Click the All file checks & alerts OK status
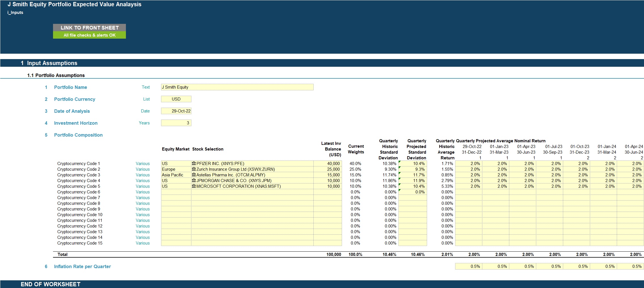The height and width of the screenshot is (288, 644). pyautogui.click(x=89, y=35)
